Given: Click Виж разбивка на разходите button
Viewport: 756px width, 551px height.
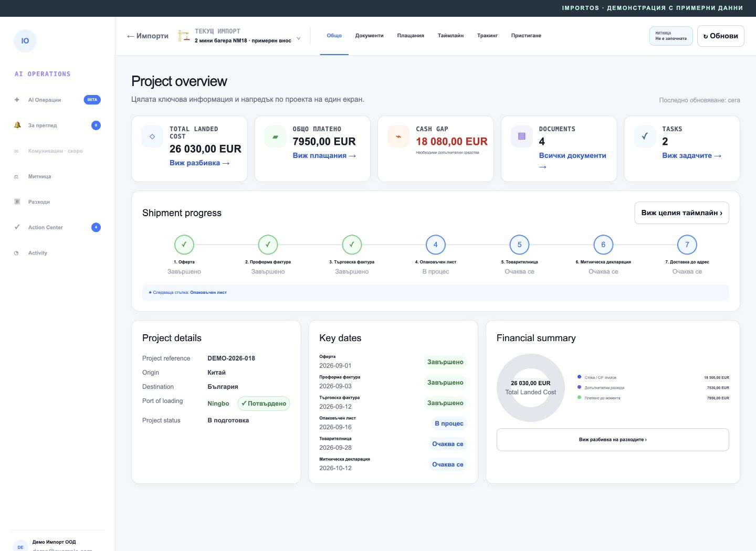Looking at the screenshot, I should (x=613, y=440).
